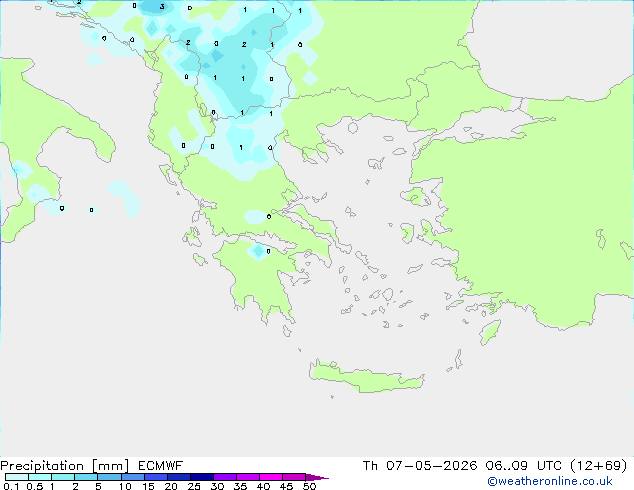Pick the legend swatch between 2 and 5
The image size is (634, 490).
click(x=86, y=477)
